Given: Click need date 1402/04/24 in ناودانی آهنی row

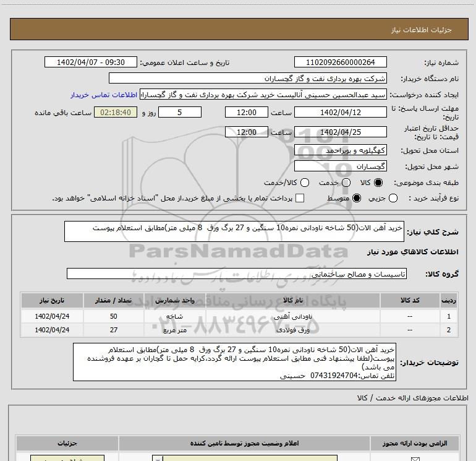Looking at the screenshot, I should [x=52, y=316].
